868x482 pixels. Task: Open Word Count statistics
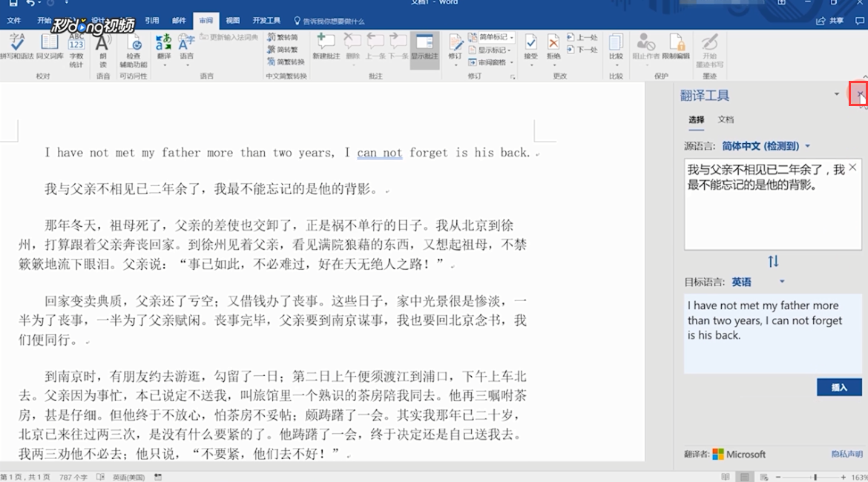(76, 43)
